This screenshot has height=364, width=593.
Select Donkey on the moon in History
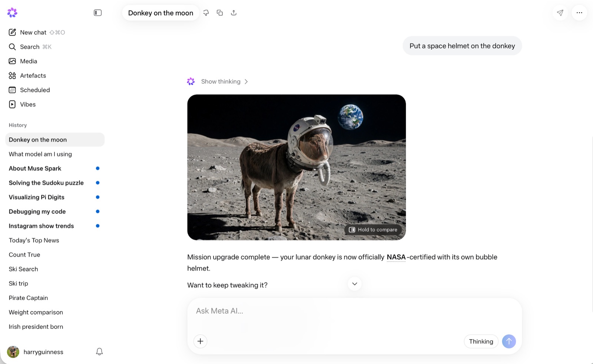tap(55, 140)
